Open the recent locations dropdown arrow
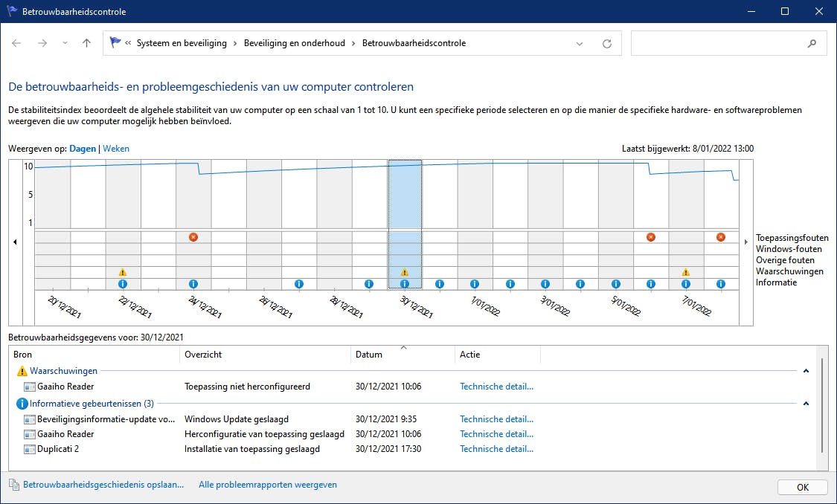 point(65,43)
